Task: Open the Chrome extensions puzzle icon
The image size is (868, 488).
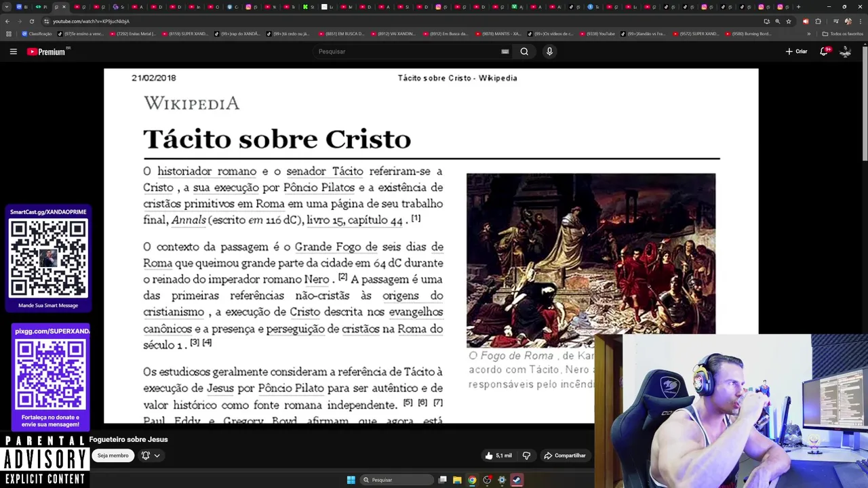Action: [818, 21]
